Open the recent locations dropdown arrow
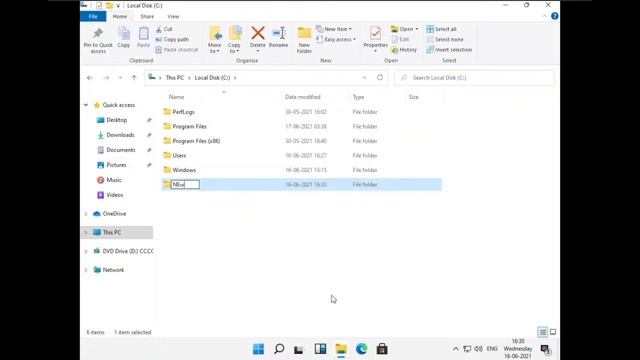The height and width of the screenshot is (360, 640). 120,78
